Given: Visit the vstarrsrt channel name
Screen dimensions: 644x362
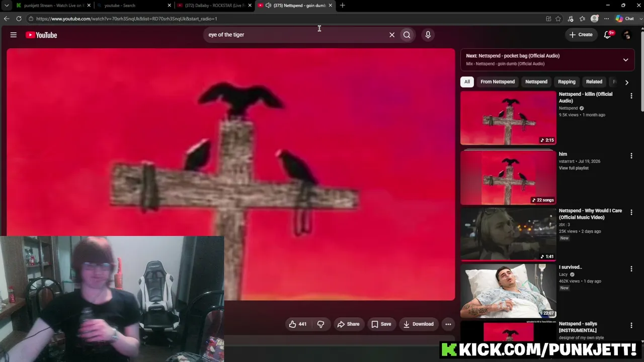Looking at the screenshot, I should pyautogui.click(x=567, y=161).
